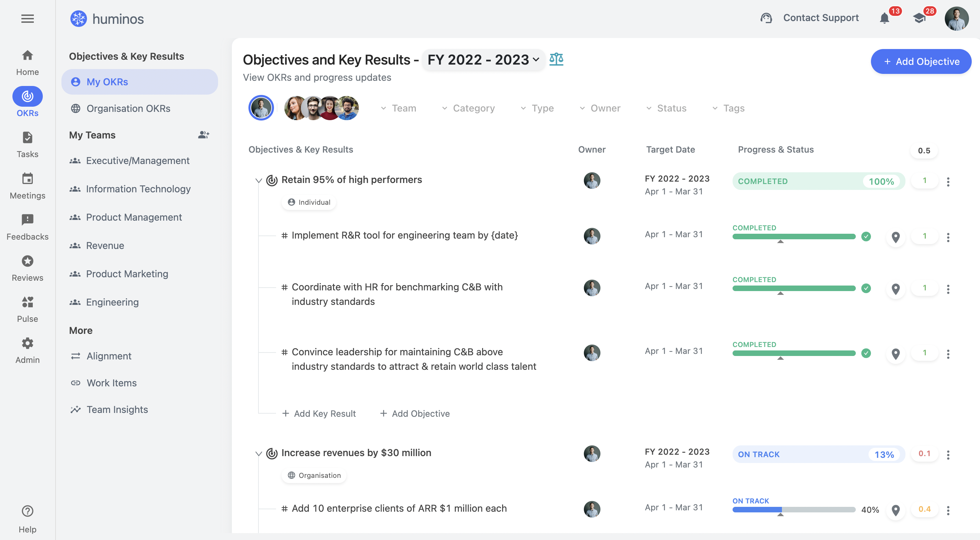980x540 pixels.
Task: Collapse the 'Increase revenues by $30 million' objective
Action: (258, 453)
